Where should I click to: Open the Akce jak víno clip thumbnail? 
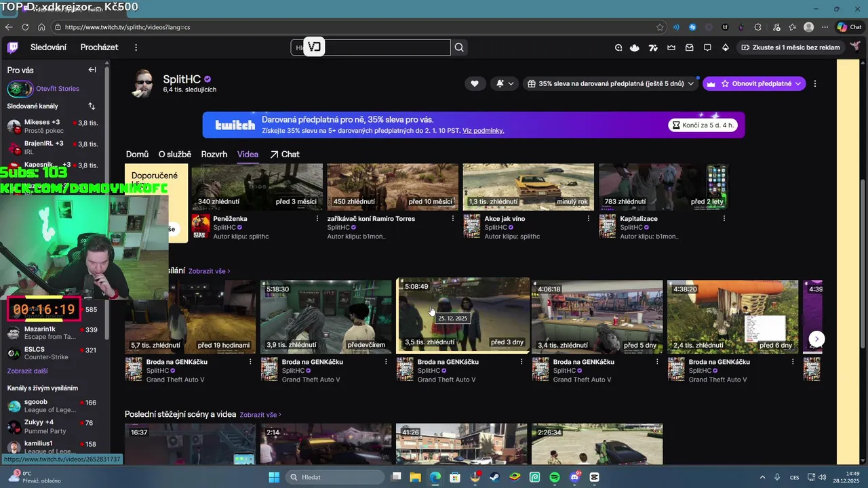[528, 187]
